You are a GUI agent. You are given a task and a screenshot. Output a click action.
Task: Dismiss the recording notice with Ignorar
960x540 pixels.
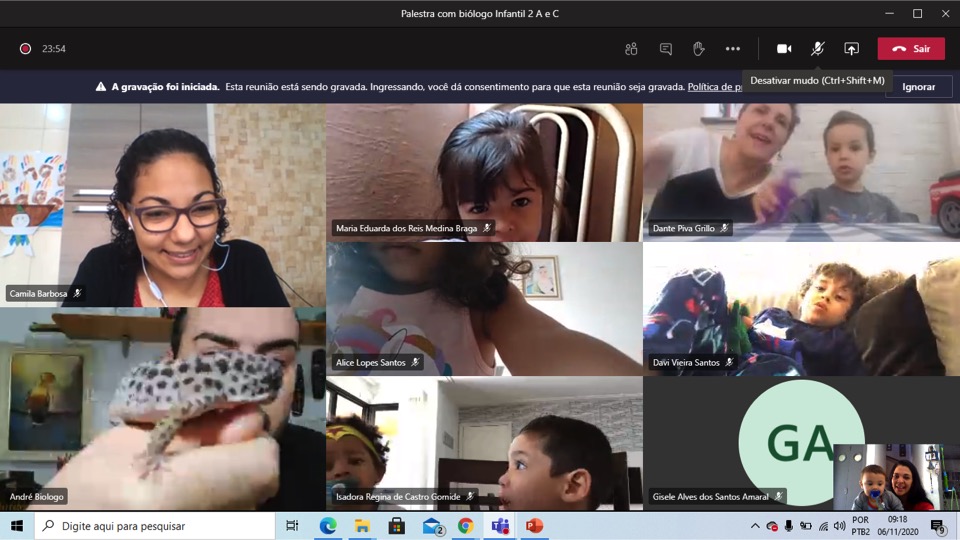coord(918,87)
